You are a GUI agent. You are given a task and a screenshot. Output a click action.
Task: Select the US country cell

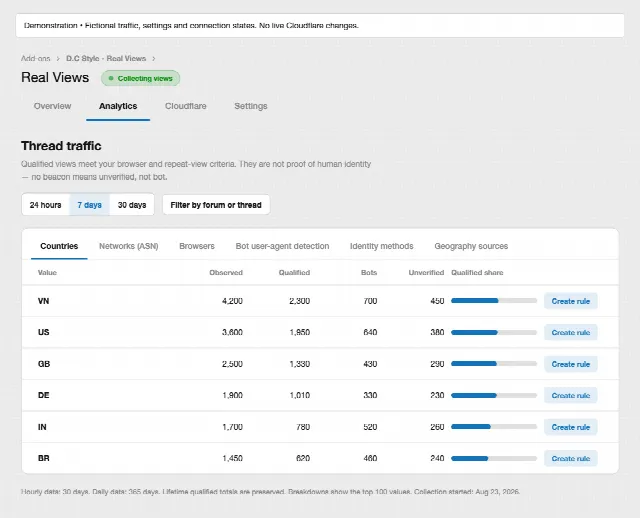43,332
